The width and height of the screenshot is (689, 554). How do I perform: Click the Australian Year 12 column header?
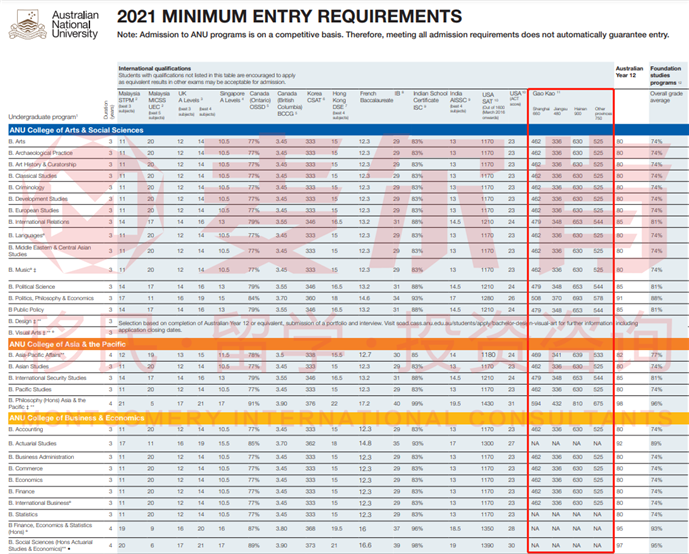(629, 72)
